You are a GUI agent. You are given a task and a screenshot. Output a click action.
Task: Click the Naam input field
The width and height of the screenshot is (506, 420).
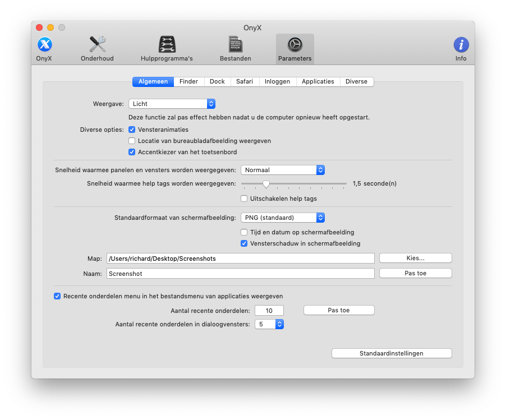[241, 274]
